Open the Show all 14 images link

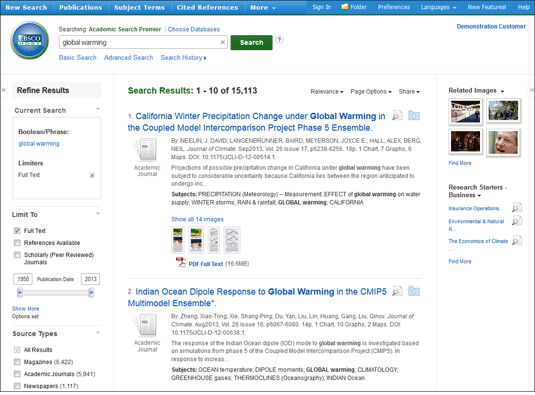pyautogui.click(x=197, y=219)
